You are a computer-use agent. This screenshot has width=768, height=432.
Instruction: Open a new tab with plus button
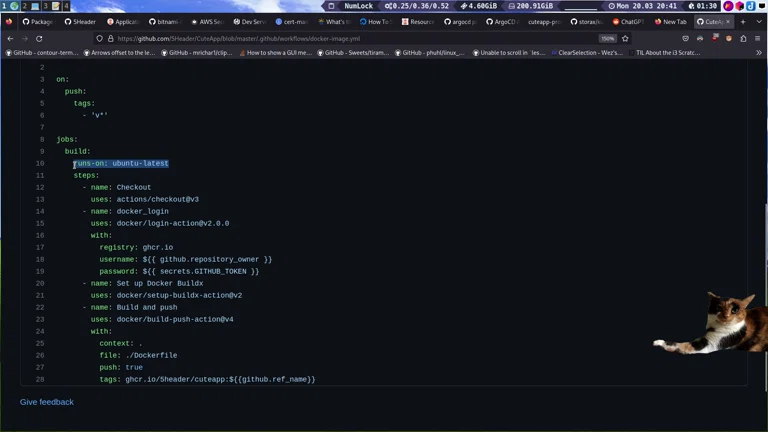[742, 21]
